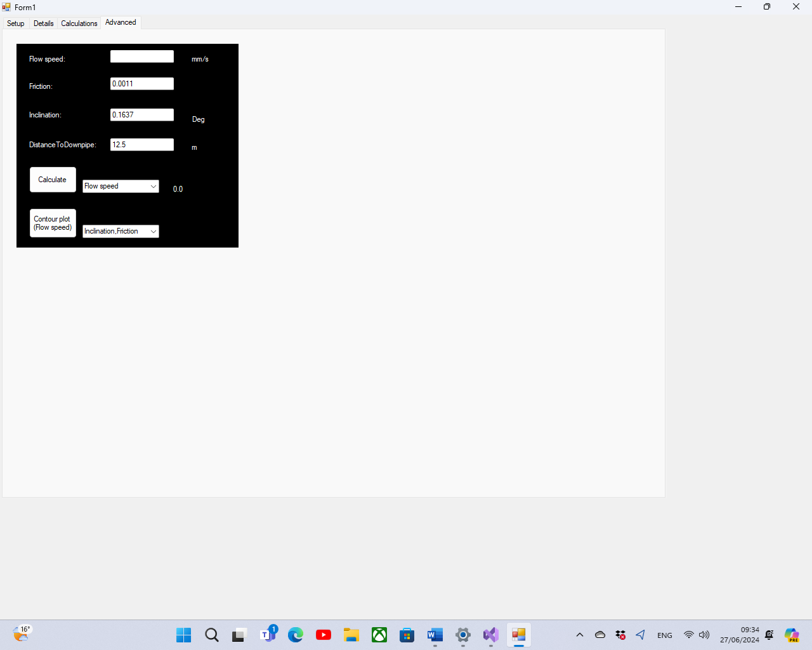The width and height of the screenshot is (812, 650).
Task: Open the Xbox app from the taskbar
Action: pos(379,635)
